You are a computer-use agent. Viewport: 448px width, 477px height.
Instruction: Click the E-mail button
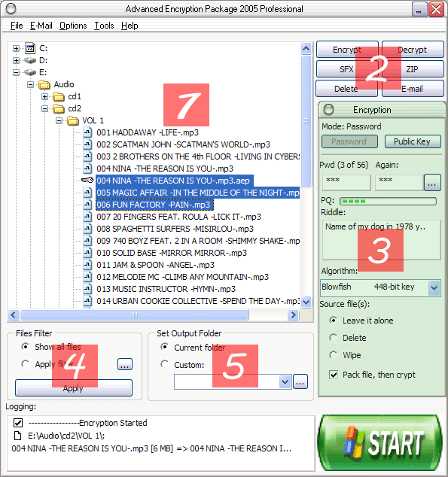[413, 89]
